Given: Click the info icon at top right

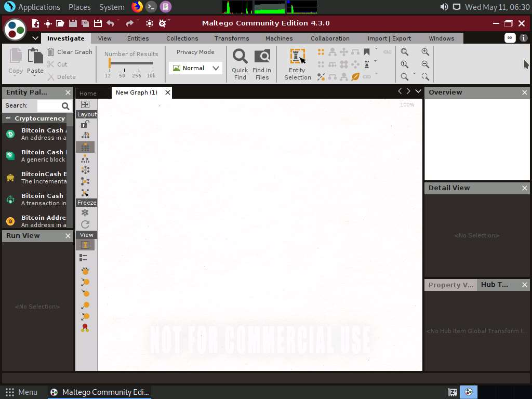Looking at the screenshot, I should [524, 38].
